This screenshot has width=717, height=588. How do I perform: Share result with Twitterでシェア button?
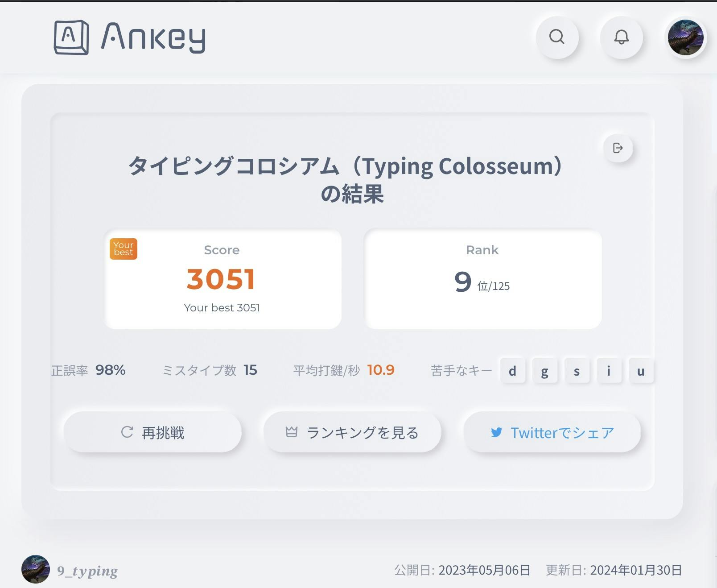coord(552,432)
